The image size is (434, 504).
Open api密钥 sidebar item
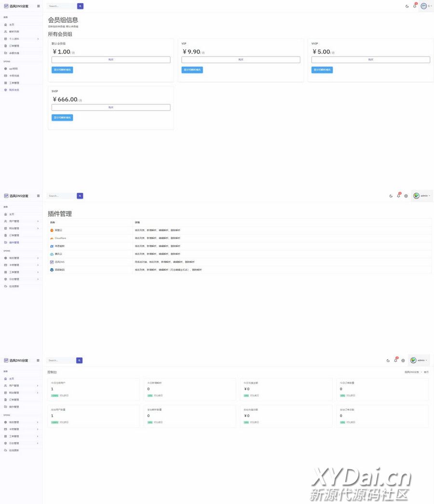[14, 69]
